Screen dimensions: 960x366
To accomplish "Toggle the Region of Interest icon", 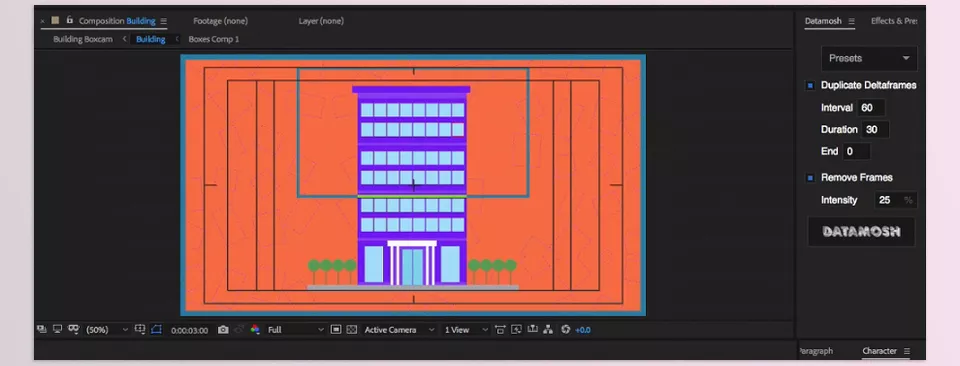I will (336, 329).
